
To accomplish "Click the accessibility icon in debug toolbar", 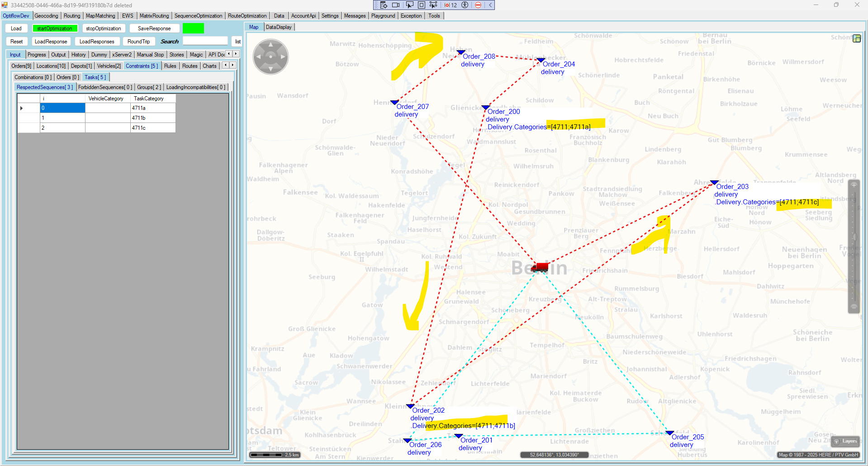I will (465, 5).
